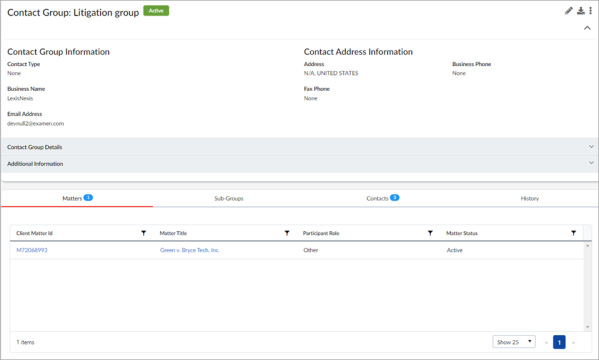Click the download icon in the header

(581, 11)
